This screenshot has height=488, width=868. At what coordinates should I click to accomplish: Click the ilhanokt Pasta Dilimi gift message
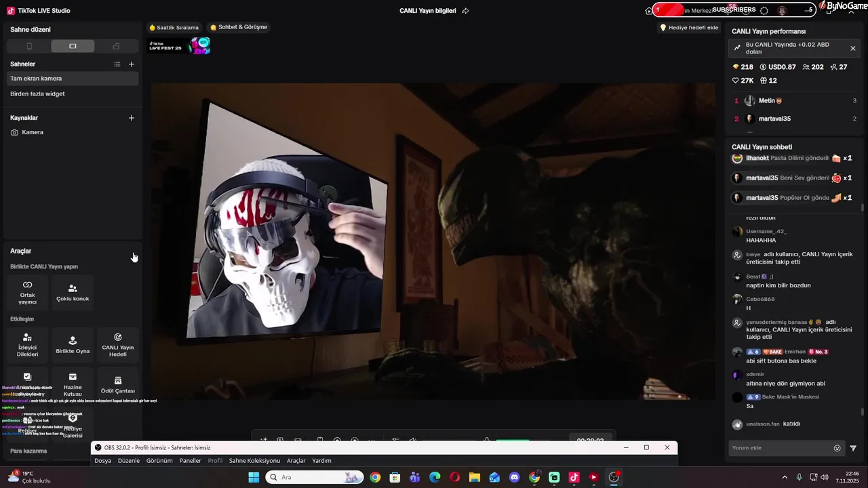coord(792,158)
